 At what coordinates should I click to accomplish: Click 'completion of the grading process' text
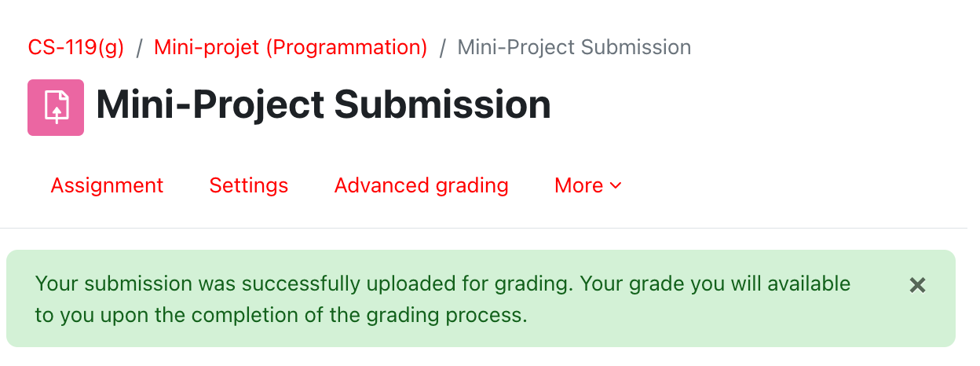pos(364,316)
